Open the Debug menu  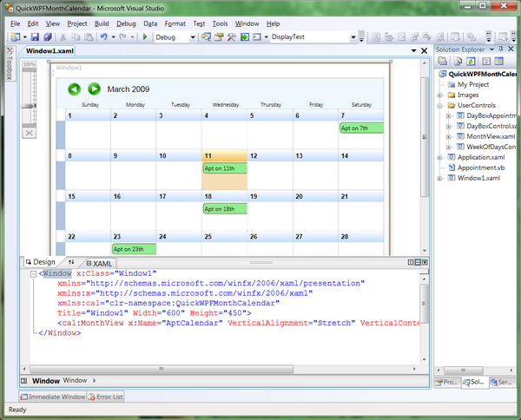(126, 23)
